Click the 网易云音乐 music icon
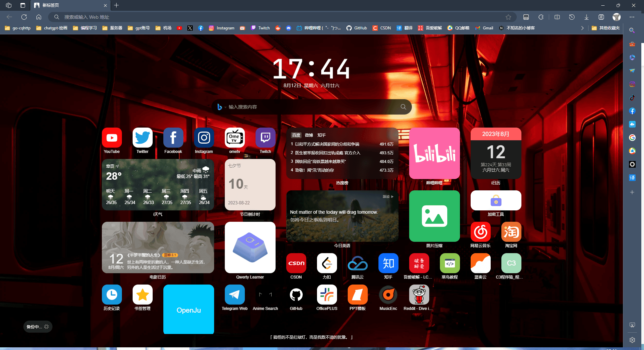The image size is (644, 350). pyautogui.click(x=480, y=232)
